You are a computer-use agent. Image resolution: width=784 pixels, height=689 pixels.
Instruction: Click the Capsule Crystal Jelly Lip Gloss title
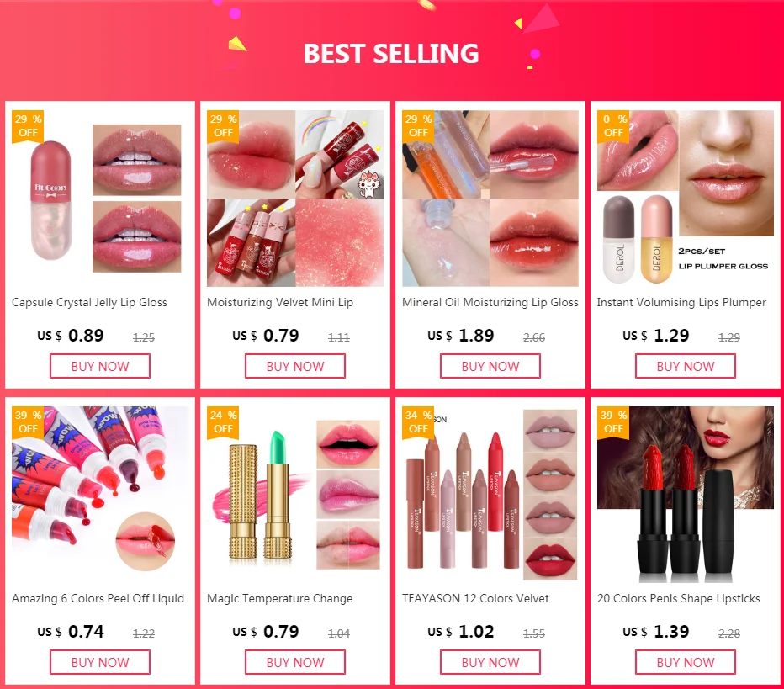(89, 303)
